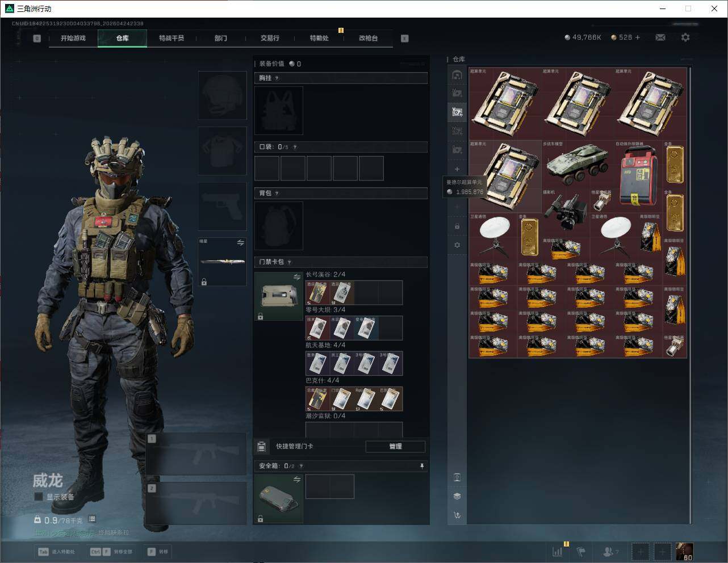Click the safe box case thumbnail
Image resolution: width=728 pixels, height=563 pixels.
pyautogui.click(x=279, y=499)
